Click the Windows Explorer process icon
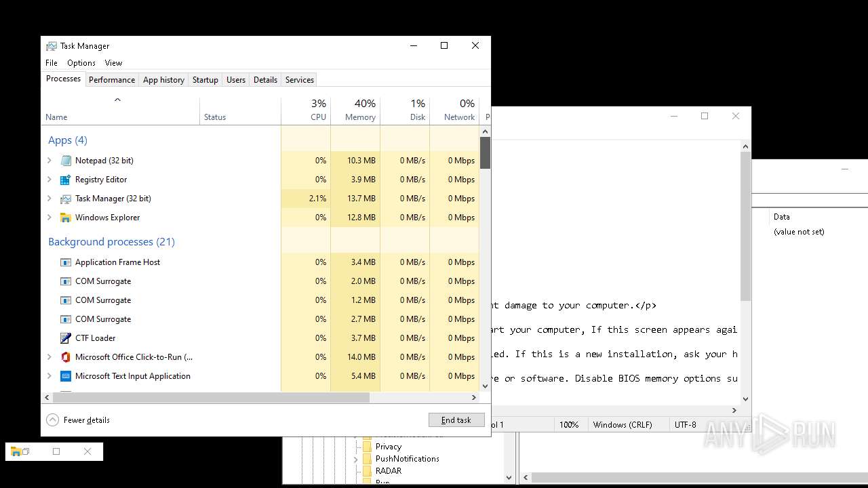The image size is (868, 488). click(x=66, y=218)
